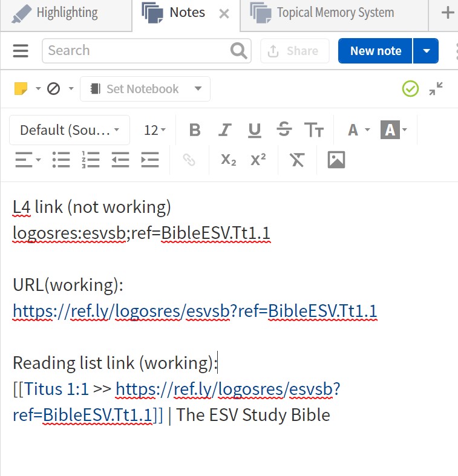Expand the highlight color dropdown arrow
This screenshot has height=476, width=458.
[405, 130]
